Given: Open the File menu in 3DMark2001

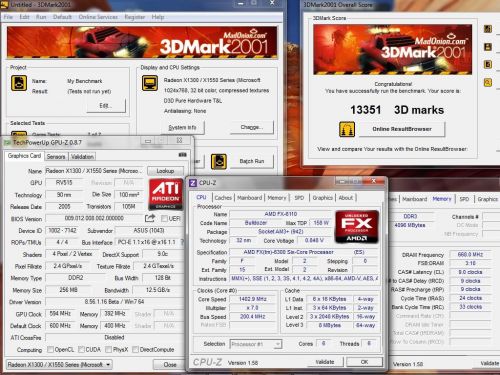Looking at the screenshot, I should coord(8,17).
